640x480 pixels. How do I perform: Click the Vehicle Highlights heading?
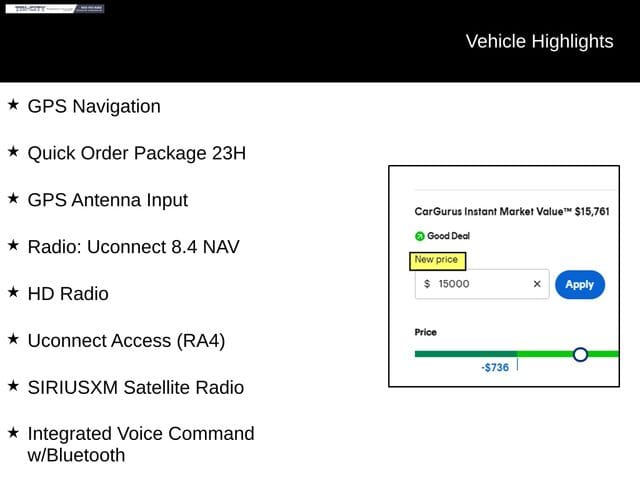539,41
